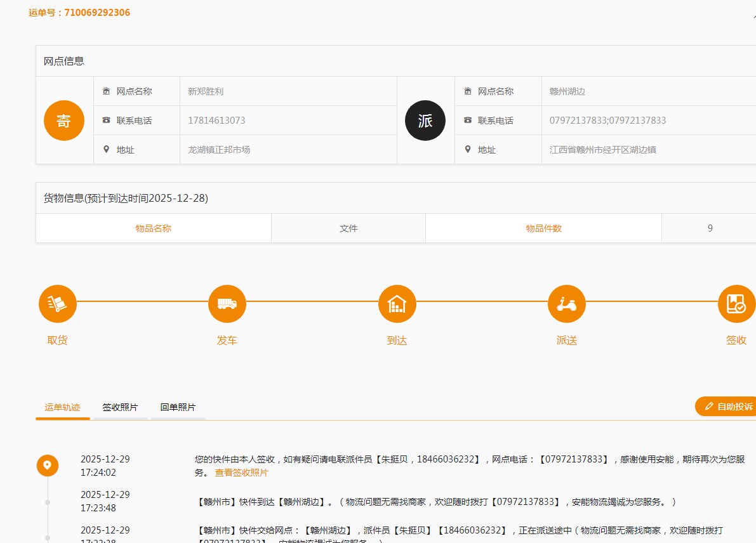Collapse the waybill panel with the top-right chevron

coord(752,16)
